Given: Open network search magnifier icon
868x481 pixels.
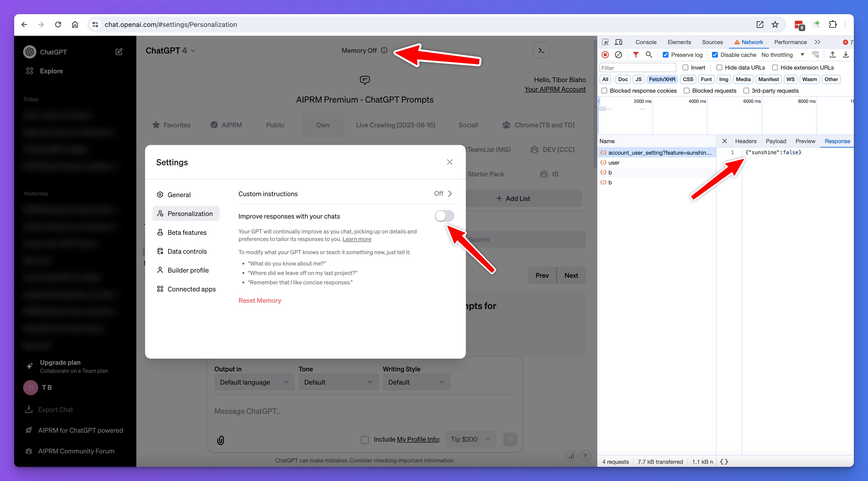Looking at the screenshot, I should (x=649, y=54).
